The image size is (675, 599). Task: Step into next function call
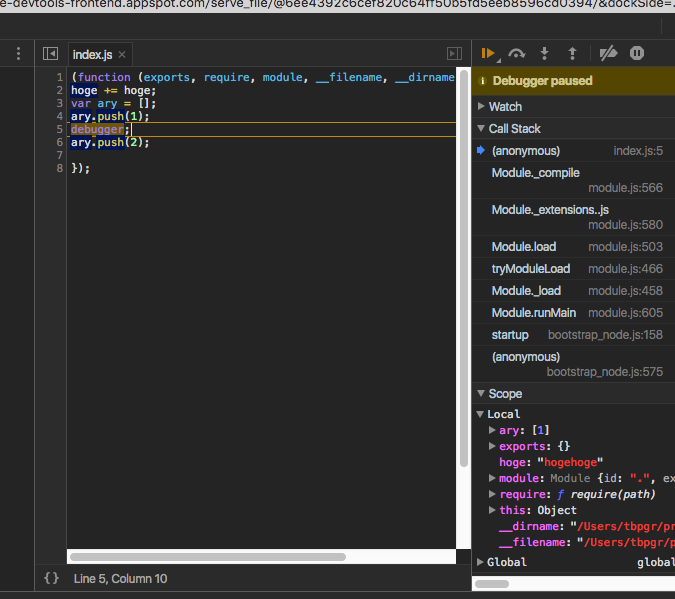coord(545,53)
